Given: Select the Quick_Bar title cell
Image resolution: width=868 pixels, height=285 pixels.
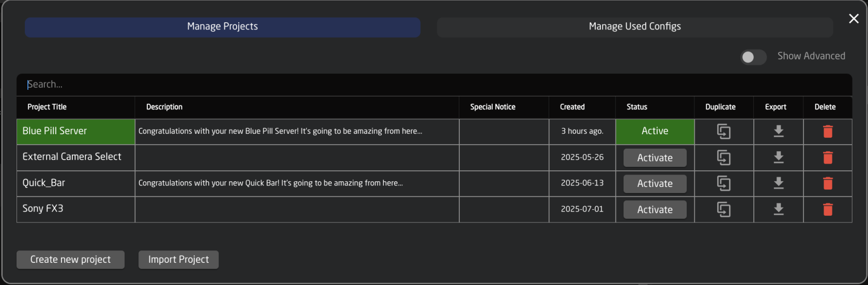Looking at the screenshot, I should pos(76,183).
